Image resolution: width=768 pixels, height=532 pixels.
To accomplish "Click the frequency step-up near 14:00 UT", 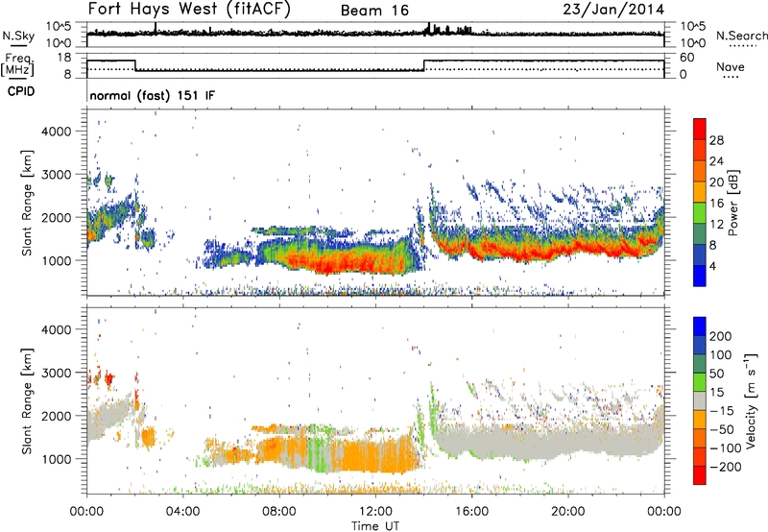I will click(424, 65).
